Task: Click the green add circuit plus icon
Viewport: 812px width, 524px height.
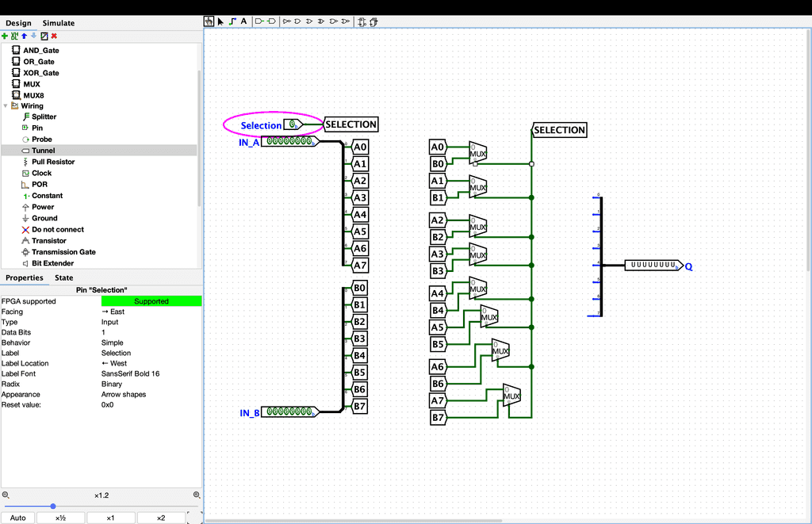Action: tap(5, 36)
